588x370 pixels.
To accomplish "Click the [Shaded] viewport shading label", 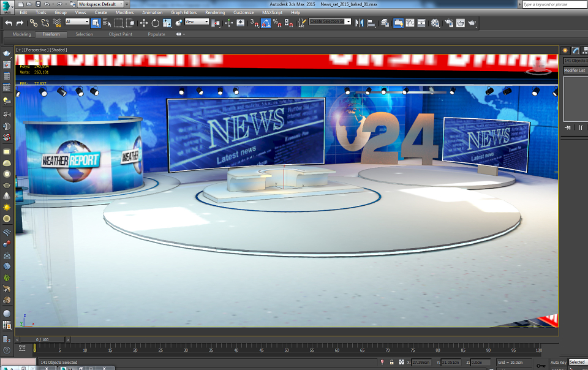I will tap(59, 50).
